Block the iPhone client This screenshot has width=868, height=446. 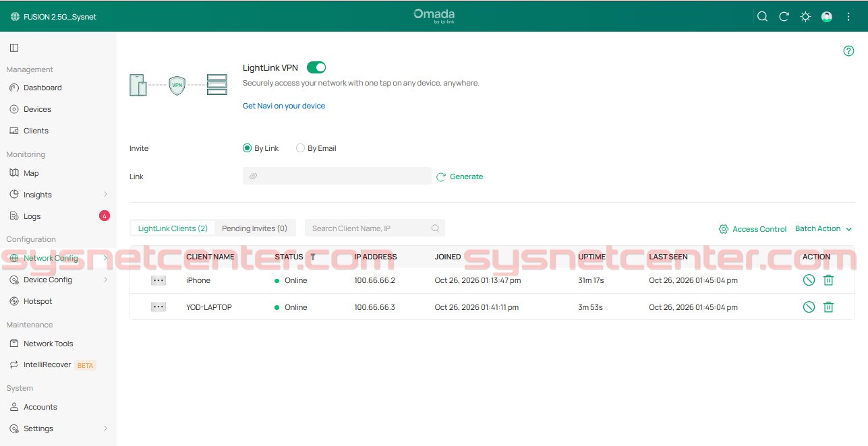pos(809,280)
